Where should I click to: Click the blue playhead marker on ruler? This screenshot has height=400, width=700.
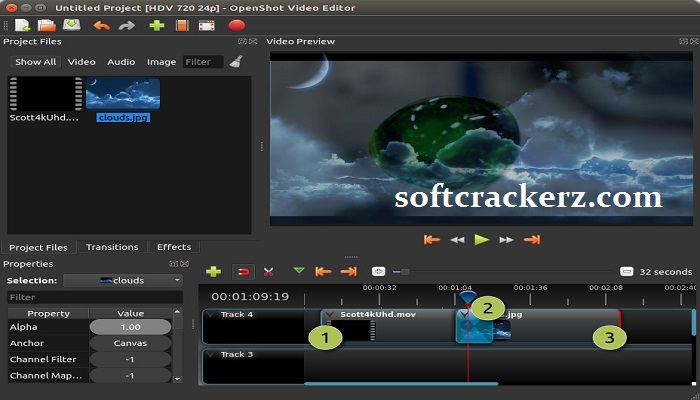click(x=468, y=299)
